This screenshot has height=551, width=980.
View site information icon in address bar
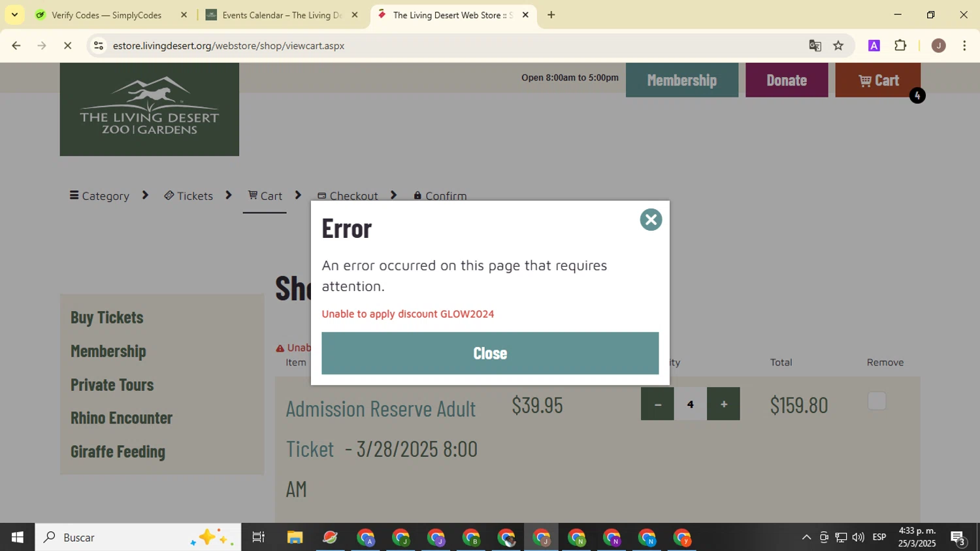tap(99, 46)
